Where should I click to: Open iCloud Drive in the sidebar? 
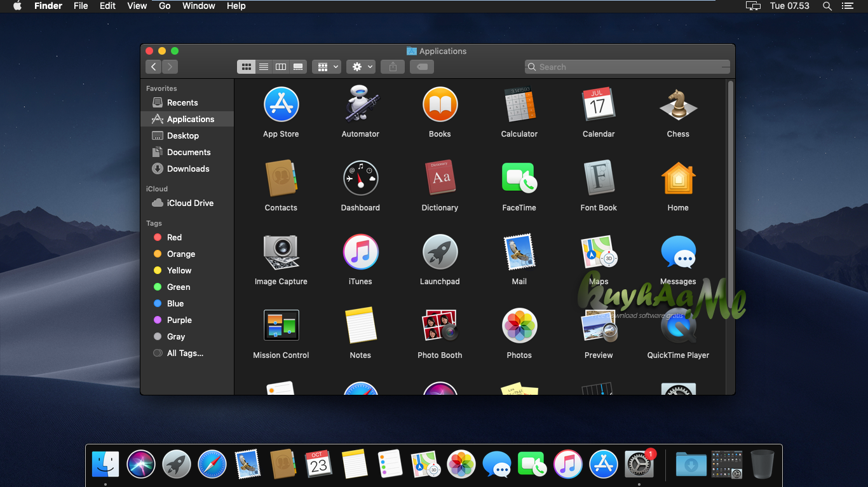point(187,203)
